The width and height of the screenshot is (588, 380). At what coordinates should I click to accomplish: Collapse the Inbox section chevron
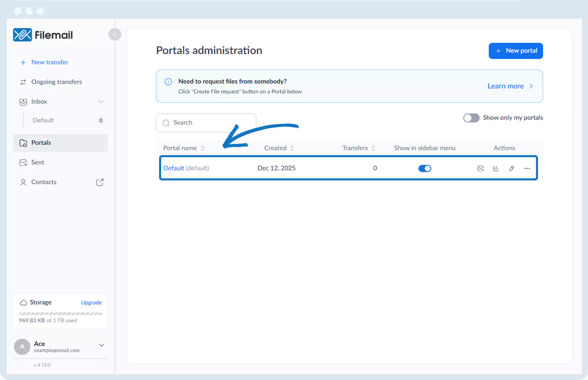click(101, 102)
